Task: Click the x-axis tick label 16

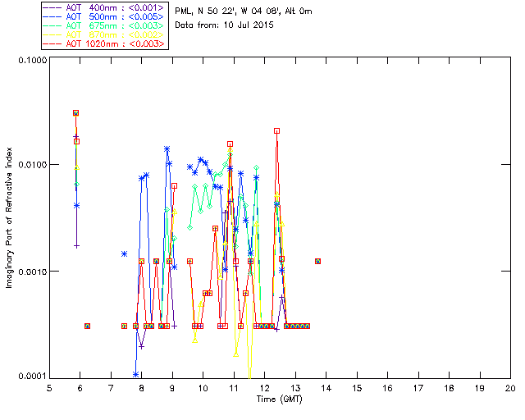Action: [x=388, y=388]
